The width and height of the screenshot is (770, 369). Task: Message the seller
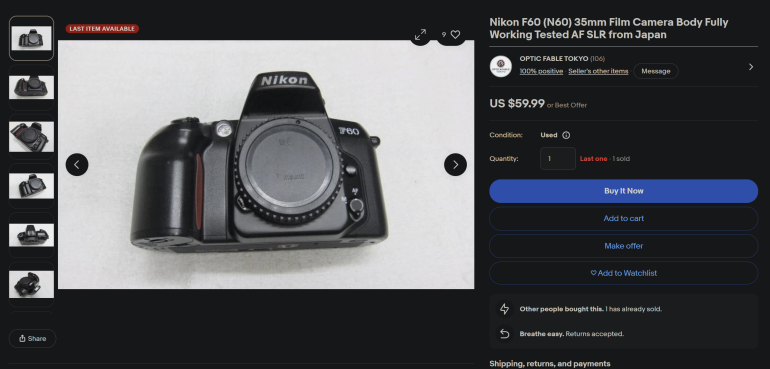click(x=656, y=71)
